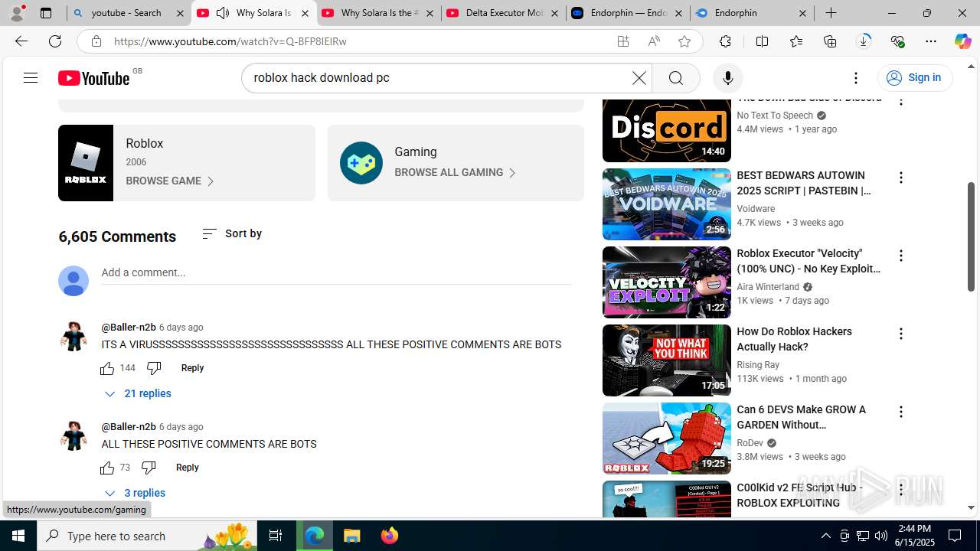Open the Favorites list
The width and height of the screenshot is (980, 551).
796,41
